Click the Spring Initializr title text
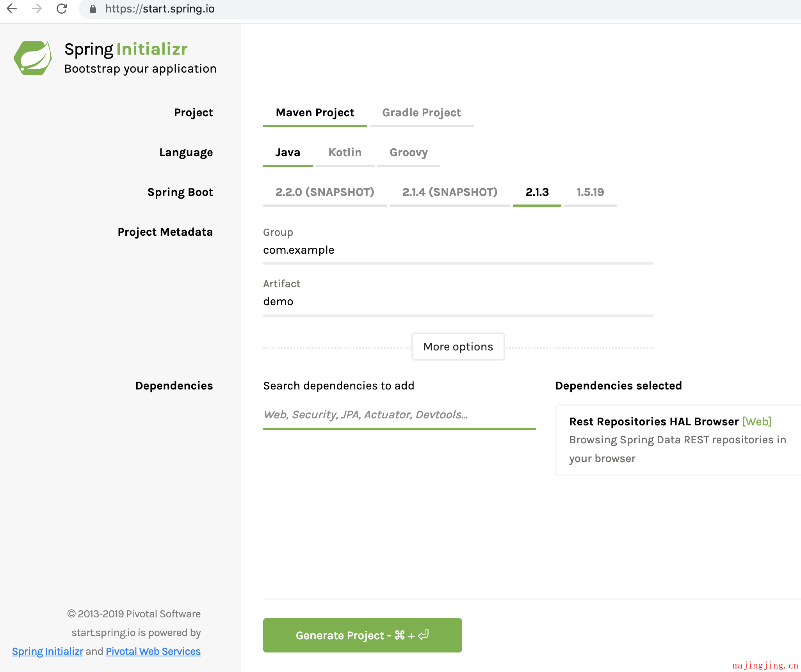The width and height of the screenshot is (801, 672). (x=126, y=49)
